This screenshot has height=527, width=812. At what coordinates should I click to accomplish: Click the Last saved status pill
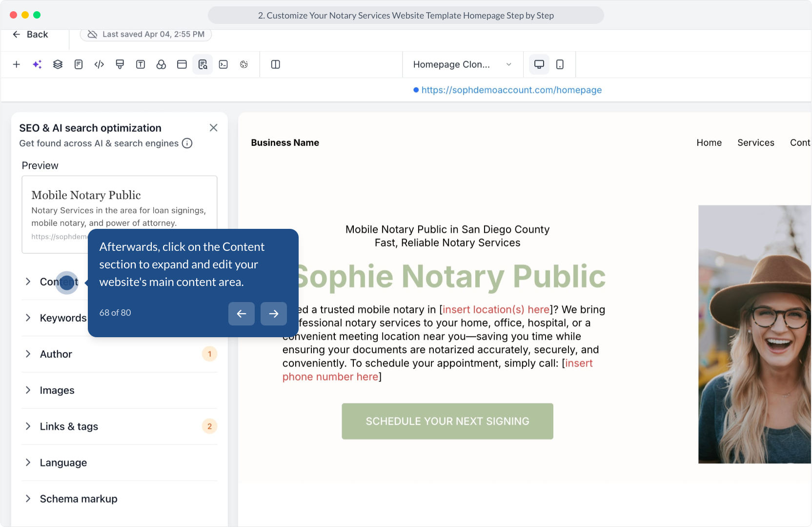146,34
